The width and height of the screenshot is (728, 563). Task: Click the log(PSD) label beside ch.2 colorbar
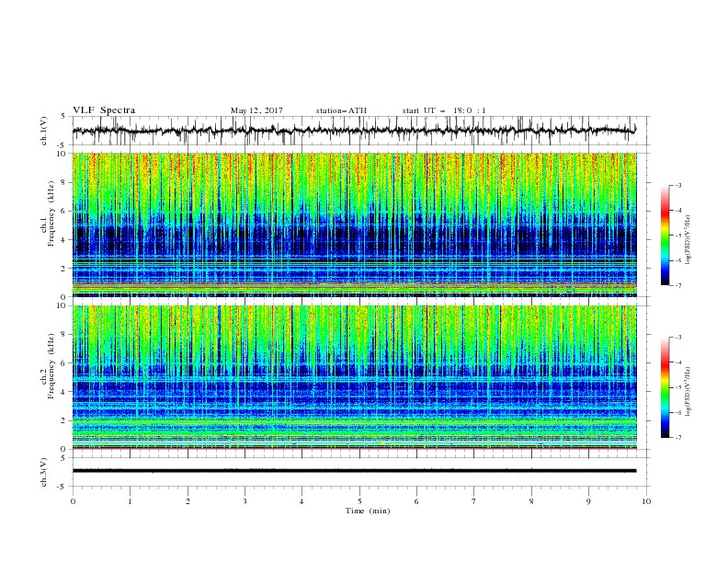(688, 392)
